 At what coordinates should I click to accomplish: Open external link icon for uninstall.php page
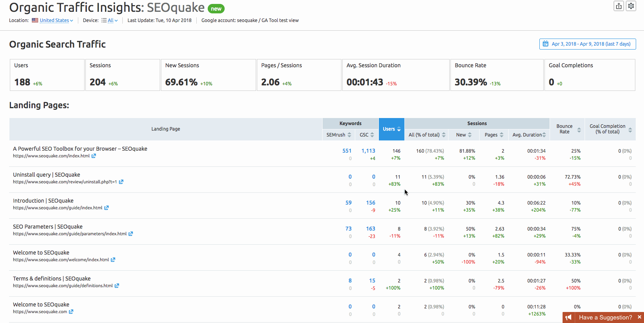(x=121, y=182)
